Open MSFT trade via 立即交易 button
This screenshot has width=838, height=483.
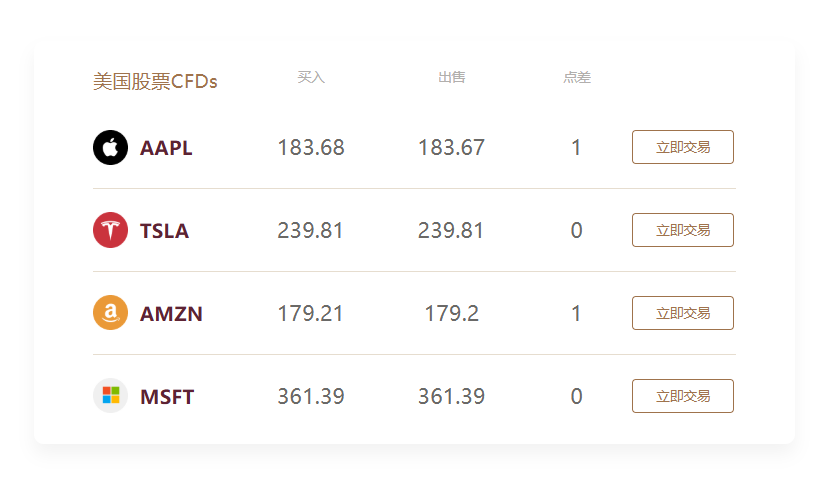[683, 396]
